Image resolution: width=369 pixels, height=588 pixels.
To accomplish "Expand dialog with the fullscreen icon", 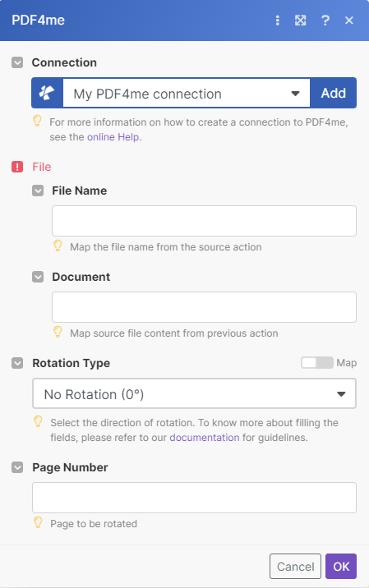I will coord(300,21).
